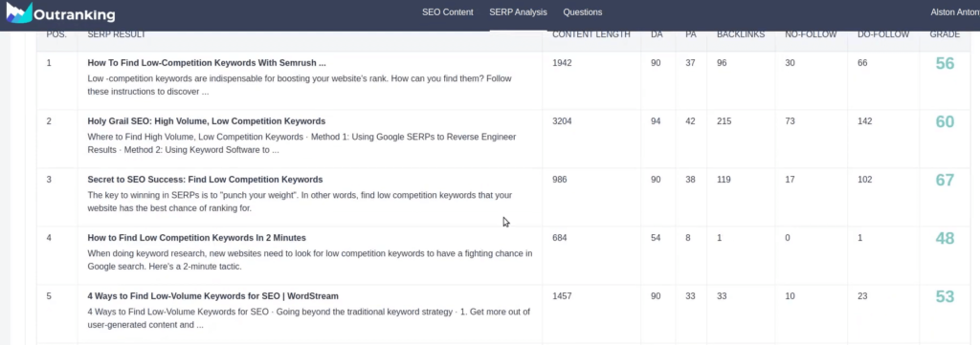Viewport: 980px width, 345px height.
Task: Open '4 Ways to Find Low-Volume Keywords' WordStream result
Action: [x=212, y=295]
